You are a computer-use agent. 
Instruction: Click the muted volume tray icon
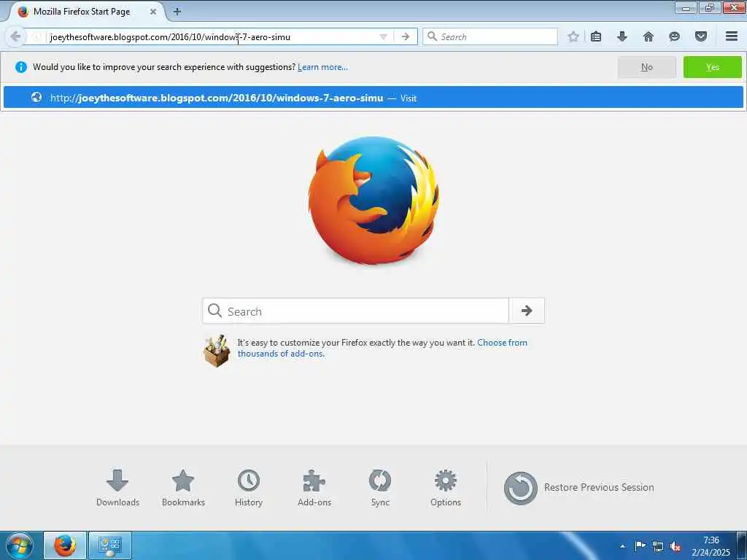[675, 546]
